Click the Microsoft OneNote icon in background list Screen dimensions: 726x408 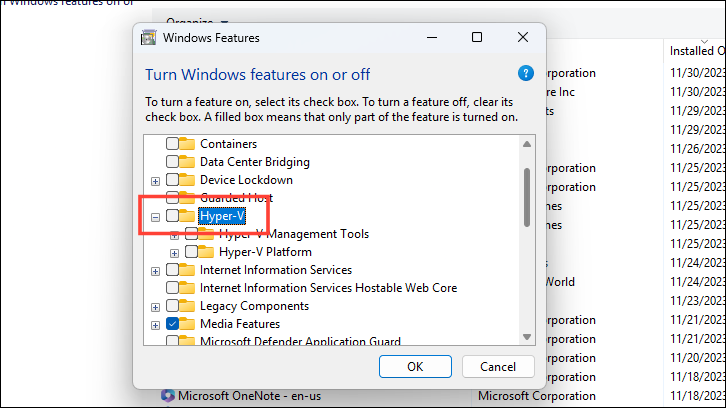(168, 396)
